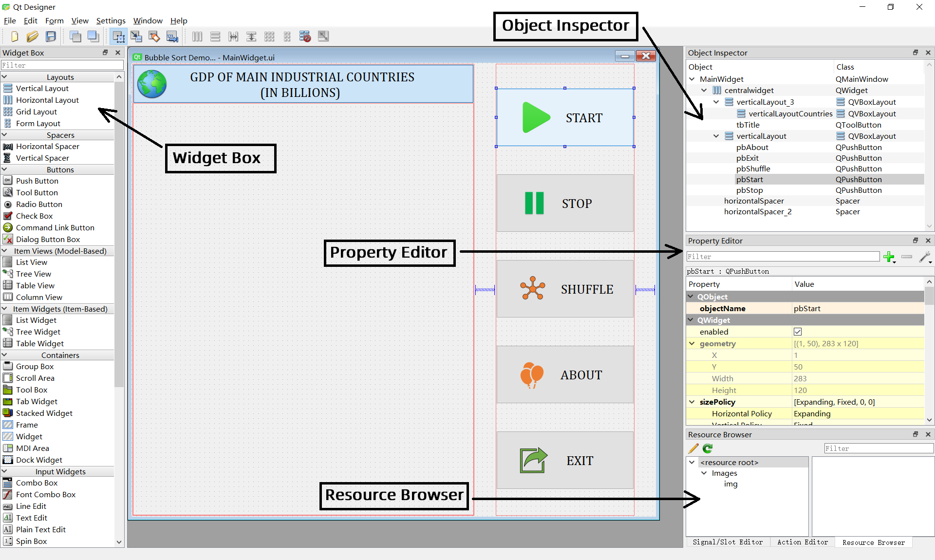This screenshot has width=935, height=560.
Task: Click the Resource Browser filter field
Action: 879,448
